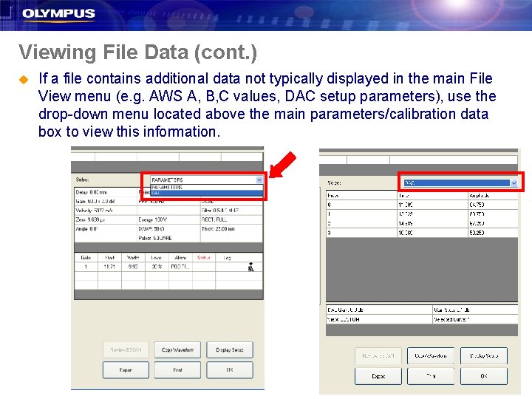The width and height of the screenshot is (532, 399).
Task: Select the 9.93 gate width value
Action: pyautogui.click(x=133, y=267)
